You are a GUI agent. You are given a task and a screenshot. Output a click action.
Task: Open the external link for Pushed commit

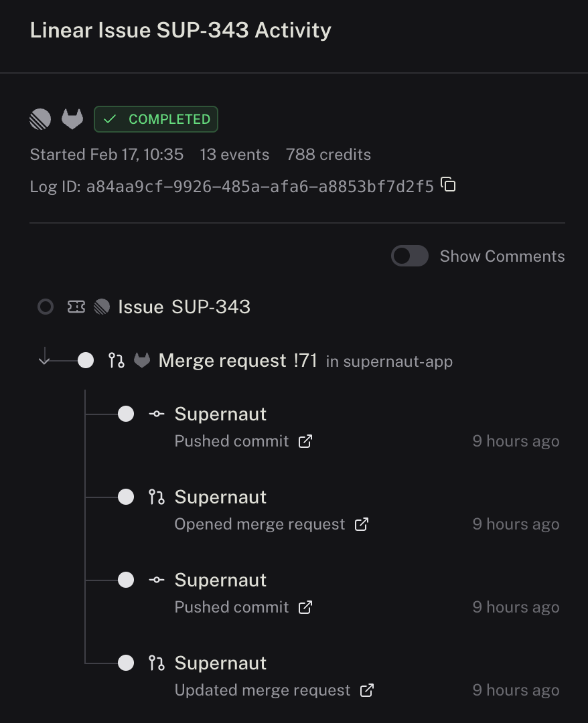click(x=305, y=441)
